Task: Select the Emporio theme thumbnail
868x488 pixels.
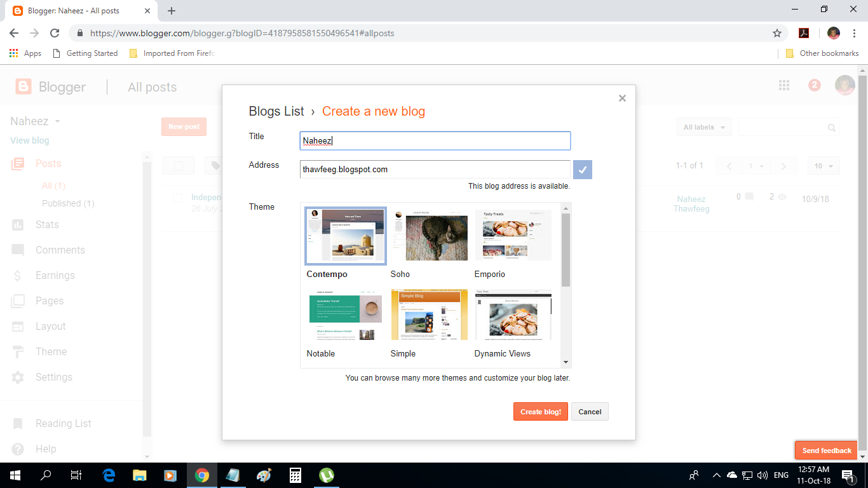Action: (x=513, y=236)
